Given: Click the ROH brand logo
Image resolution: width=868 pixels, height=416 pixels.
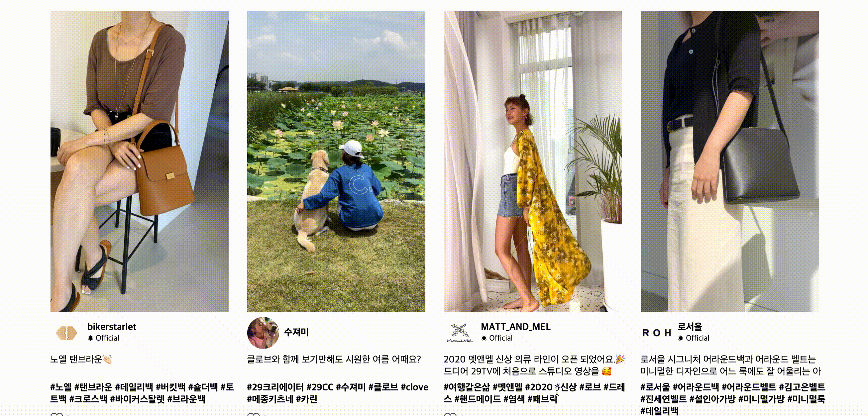Looking at the screenshot, I should click(656, 333).
